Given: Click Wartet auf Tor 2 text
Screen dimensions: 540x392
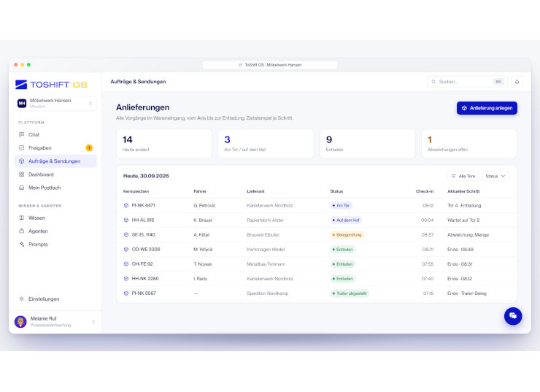Looking at the screenshot, I should coord(463,220).
